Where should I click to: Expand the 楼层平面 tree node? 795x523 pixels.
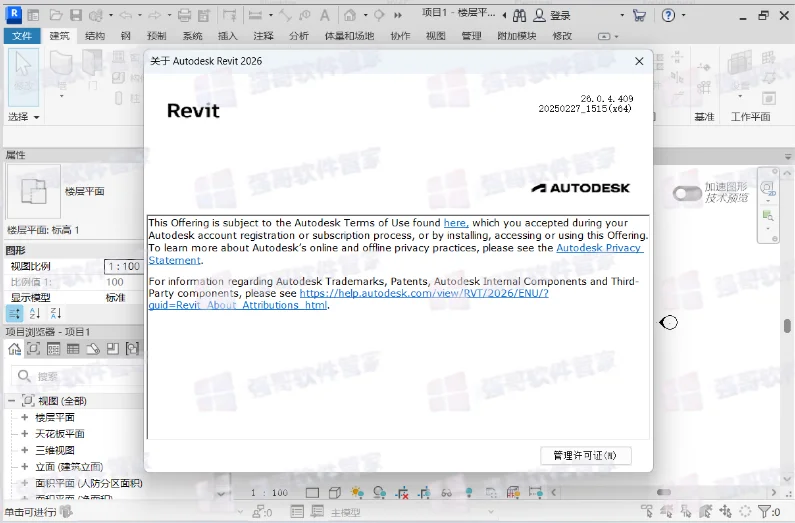click(24, 417)
